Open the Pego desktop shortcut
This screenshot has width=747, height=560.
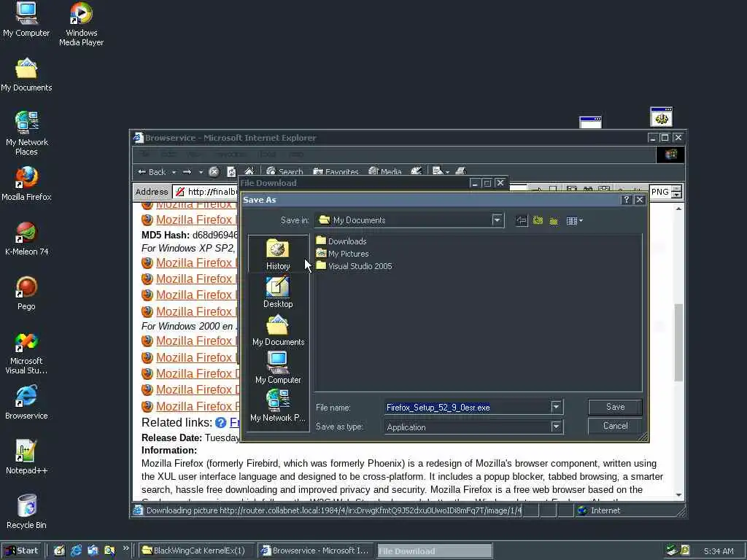click(x=26, y=293)
